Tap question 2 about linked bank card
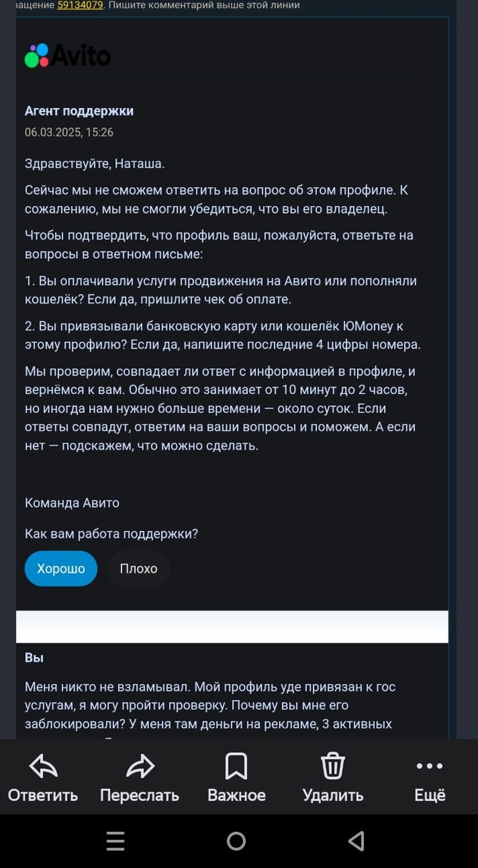478x868 pixels. [223, 335]
